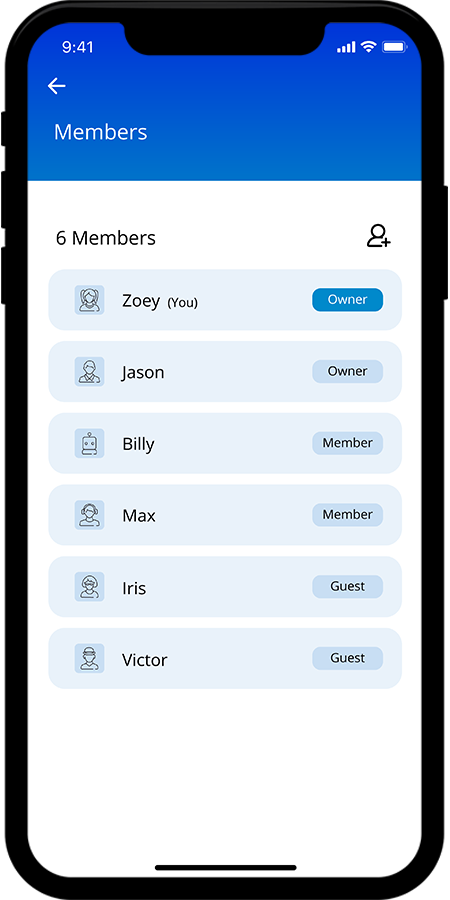Open Iris's Guest role badge
Viewport: 450px width, 900px height.
347,587
